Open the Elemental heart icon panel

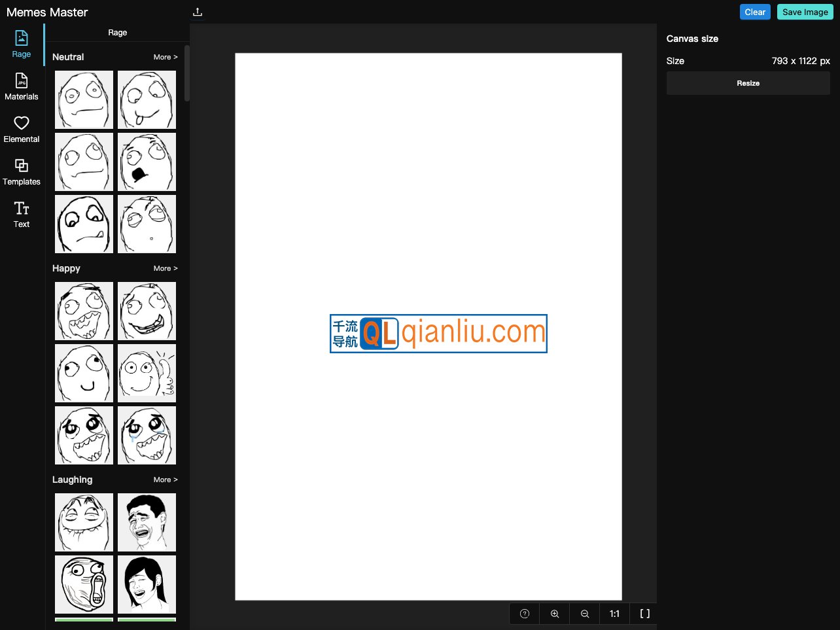21,128
